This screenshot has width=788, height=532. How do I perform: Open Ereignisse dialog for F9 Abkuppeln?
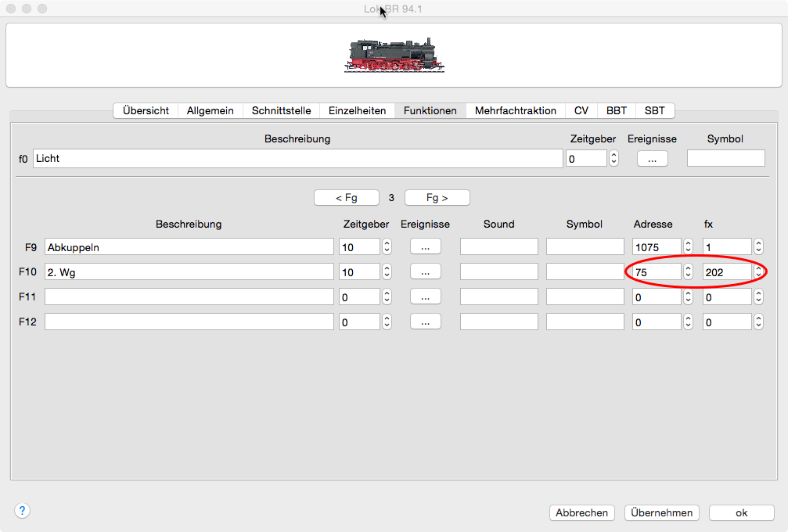[x=425, y=247]
